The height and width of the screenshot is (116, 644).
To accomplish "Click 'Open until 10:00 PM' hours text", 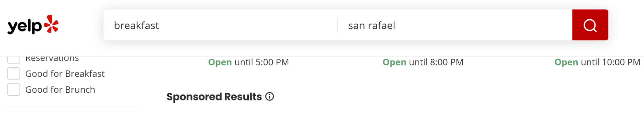I will 597,62.
